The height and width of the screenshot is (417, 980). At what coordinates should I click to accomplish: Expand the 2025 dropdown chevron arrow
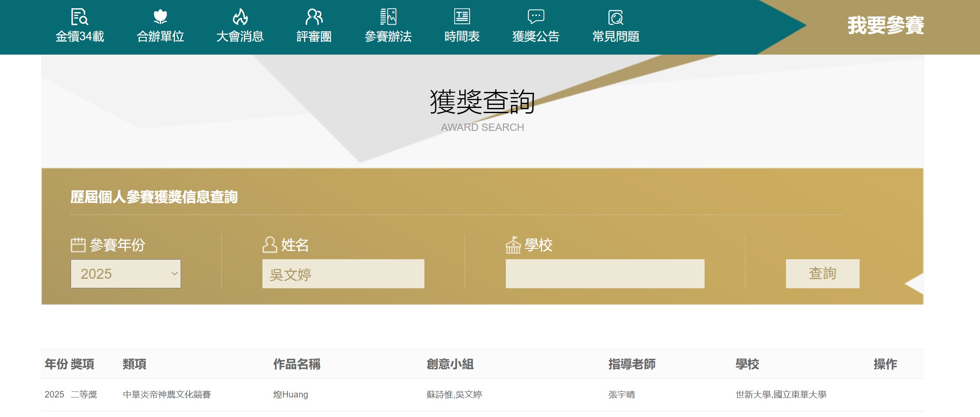tap(175, 274)
